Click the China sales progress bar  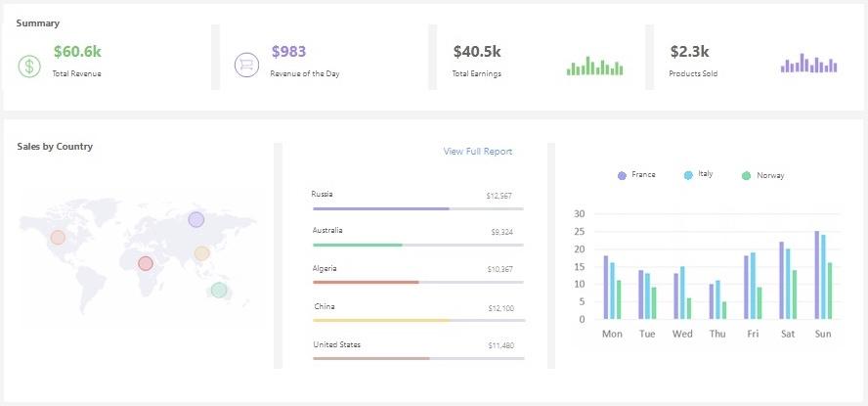[417, 320]
